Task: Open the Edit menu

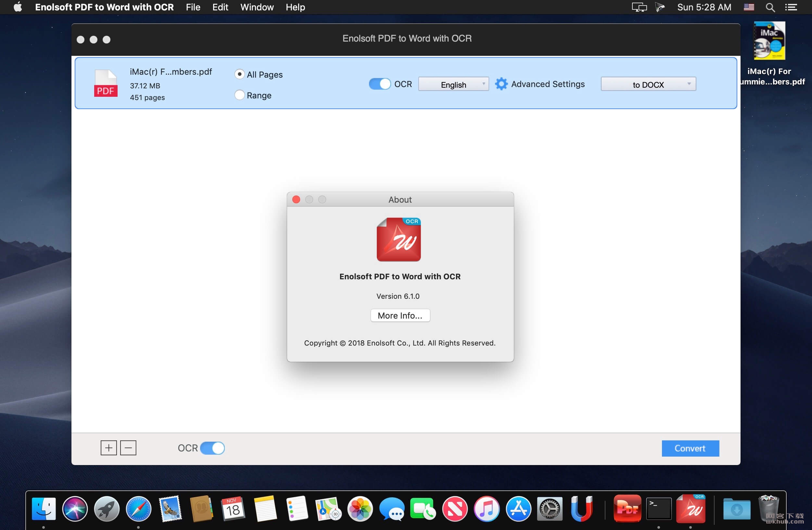Action: [x=221, y=7]
